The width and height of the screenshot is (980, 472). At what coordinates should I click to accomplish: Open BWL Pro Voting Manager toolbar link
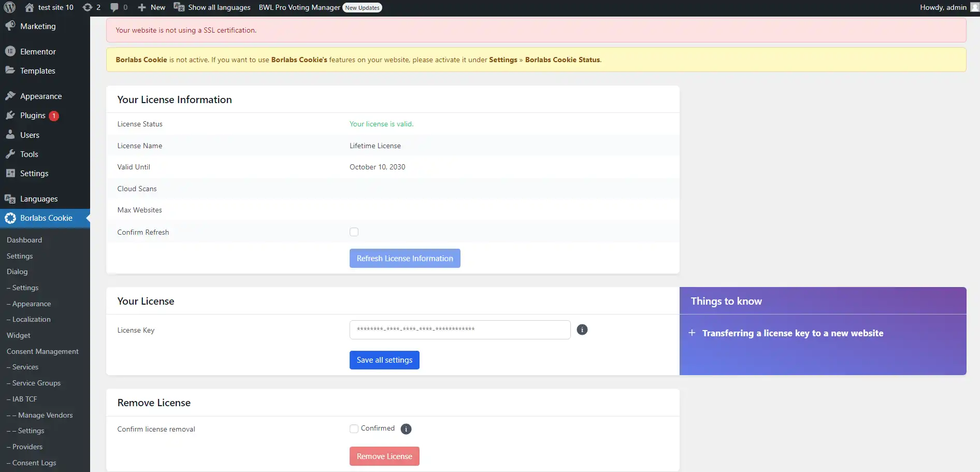[299, 7]
